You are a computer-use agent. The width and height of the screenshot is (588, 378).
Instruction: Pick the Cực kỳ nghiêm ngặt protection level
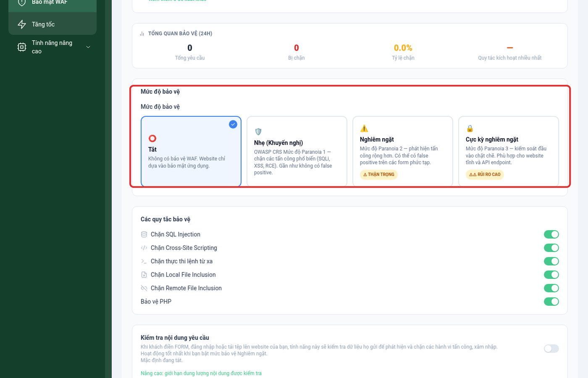(x=509, y=151)
